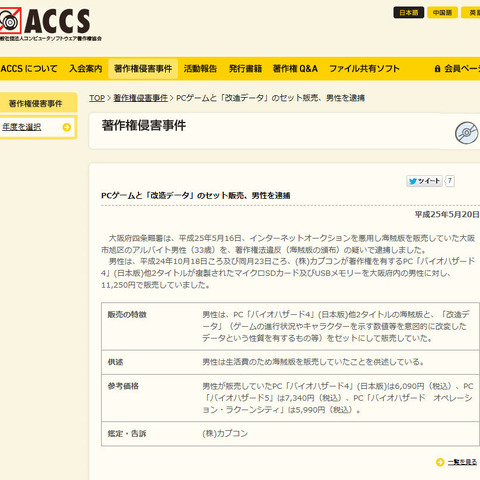Click the 著作権侵害事件 sidebar heading
This screenshot has height=480, width=480.
click(x=36, y=103)
